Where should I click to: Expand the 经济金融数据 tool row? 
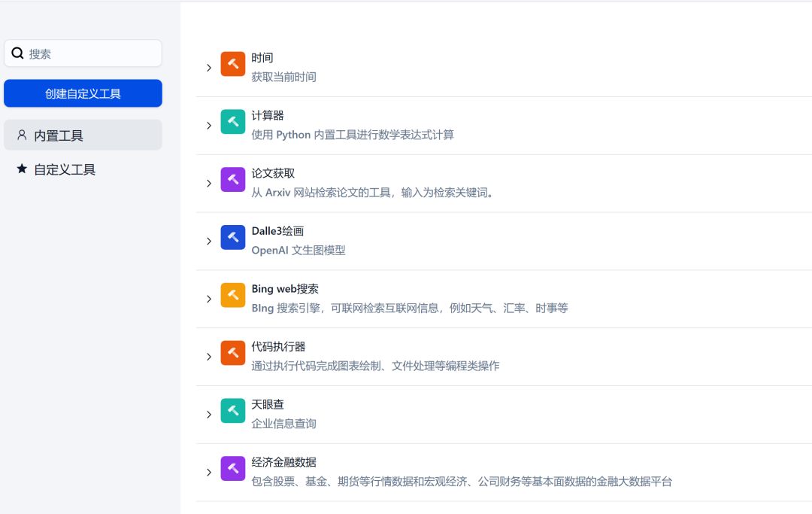[209, 472]
